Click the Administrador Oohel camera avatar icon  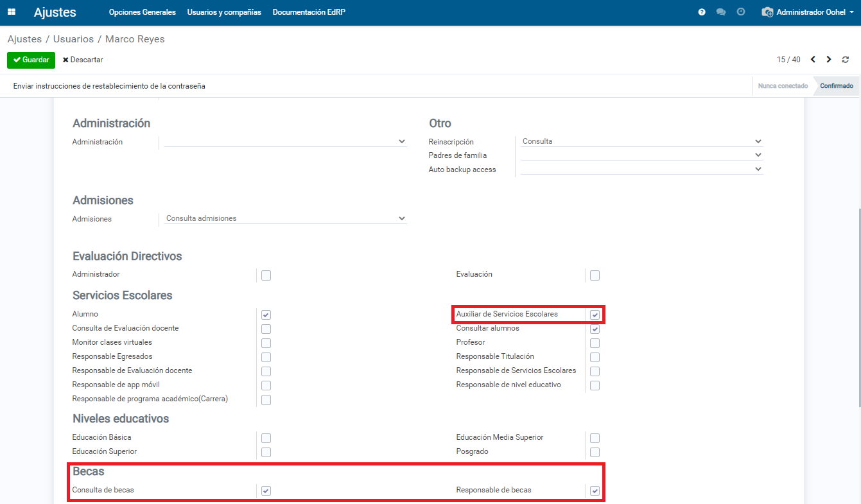(x=767, y=12)
